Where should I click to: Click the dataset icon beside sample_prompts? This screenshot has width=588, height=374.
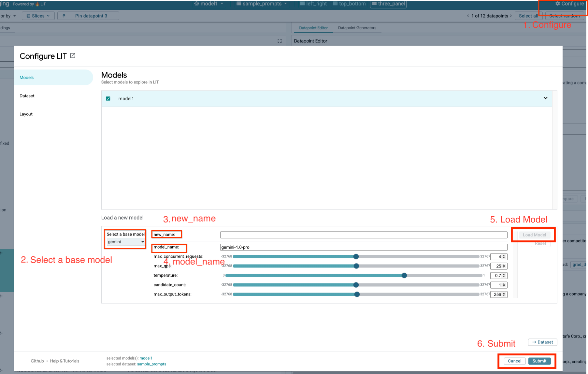click(x=239, y=4)
